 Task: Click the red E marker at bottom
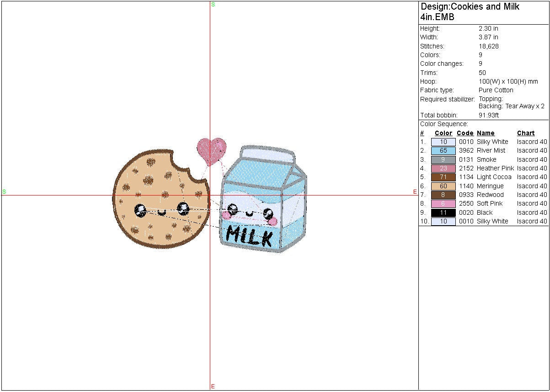pyautogui.click(x=213, y=387)
